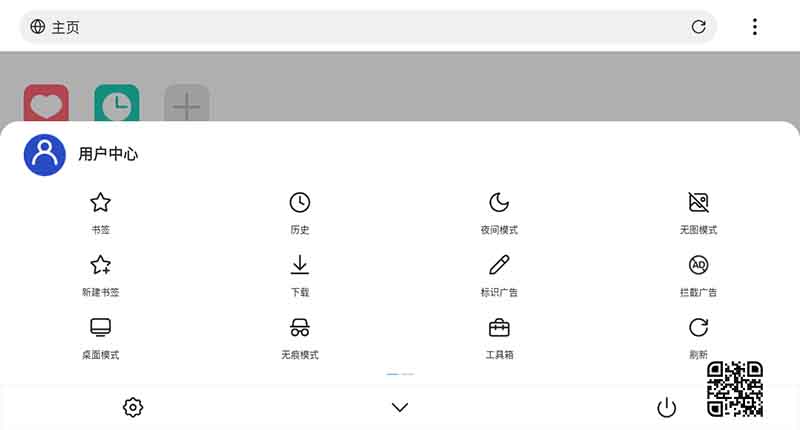Click 新建书签 add bookmark star icon
Viewport: 800px width, 430px height.
101,265
